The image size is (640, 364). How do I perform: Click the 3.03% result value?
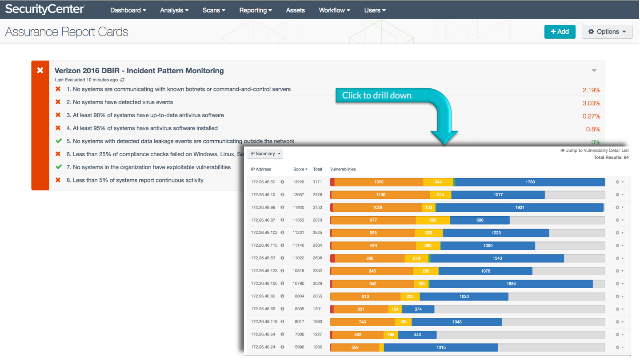tap(592, 103)
